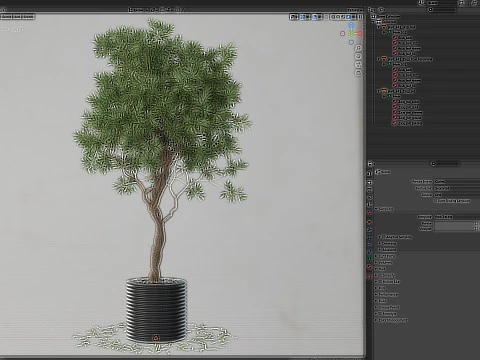Image resolution: width=480 pixels, height=360 pixels.
Task: Open the Output properties tab icon
Action: coord(369,189)
